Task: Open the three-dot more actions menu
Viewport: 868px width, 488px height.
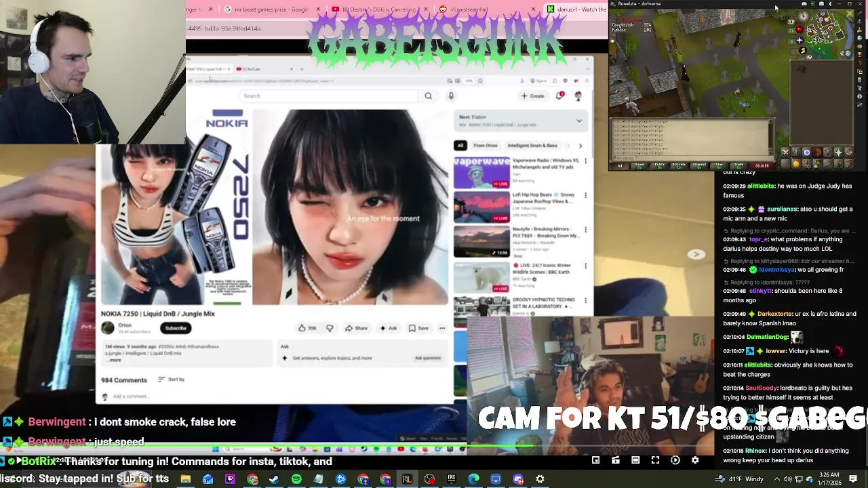Action: click(442, 328)
